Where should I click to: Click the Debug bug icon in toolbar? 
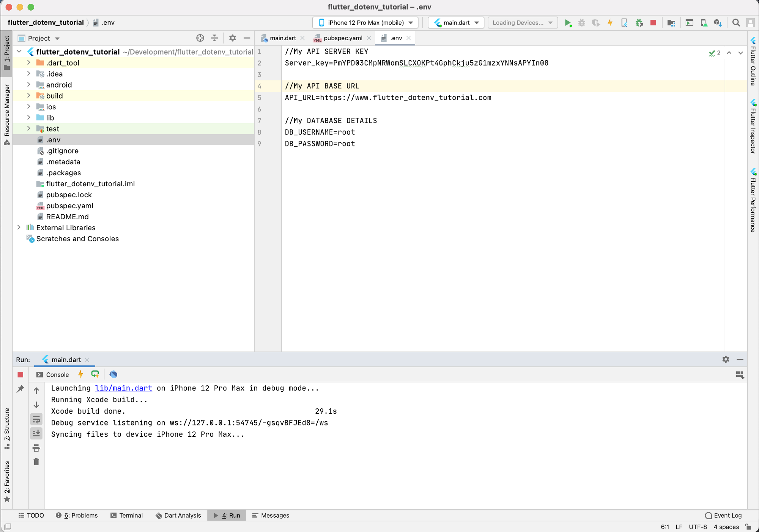point(581,23)
